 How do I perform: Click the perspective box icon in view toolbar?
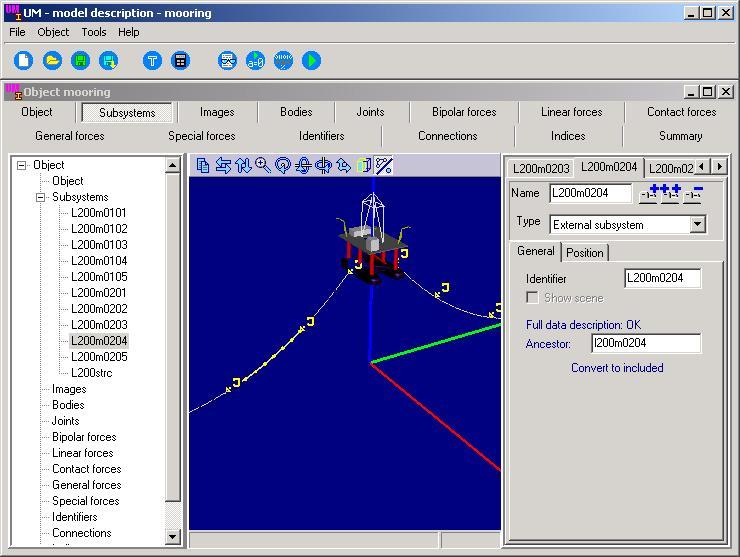(364, 166)
